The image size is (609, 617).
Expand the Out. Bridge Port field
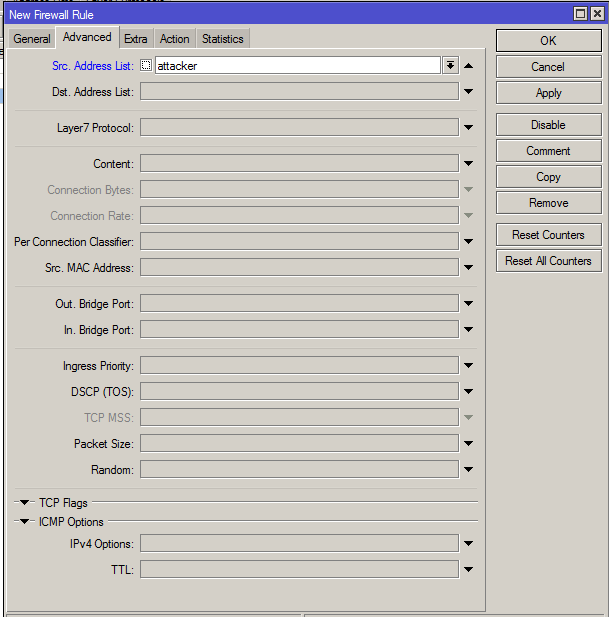pos(468,303)
